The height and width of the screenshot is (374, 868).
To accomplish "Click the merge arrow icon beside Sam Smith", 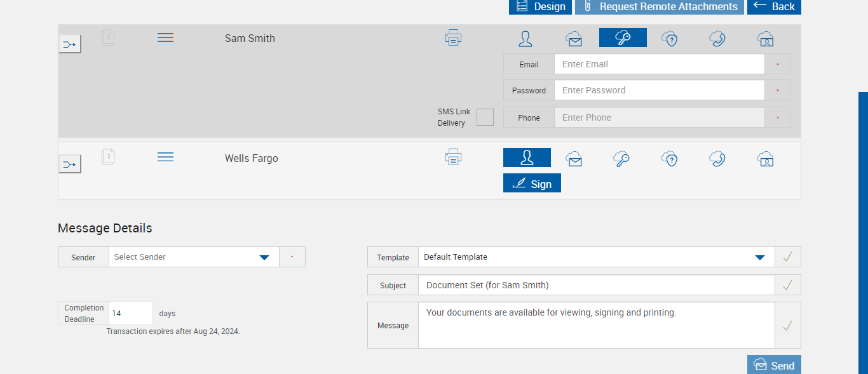I will tap(70, 44).
